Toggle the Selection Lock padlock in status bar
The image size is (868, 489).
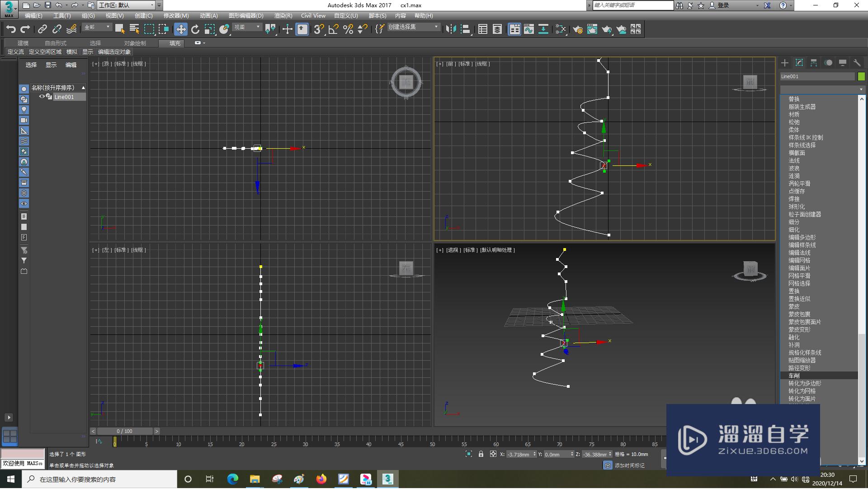pyautogui.click(x=481, y=454)
